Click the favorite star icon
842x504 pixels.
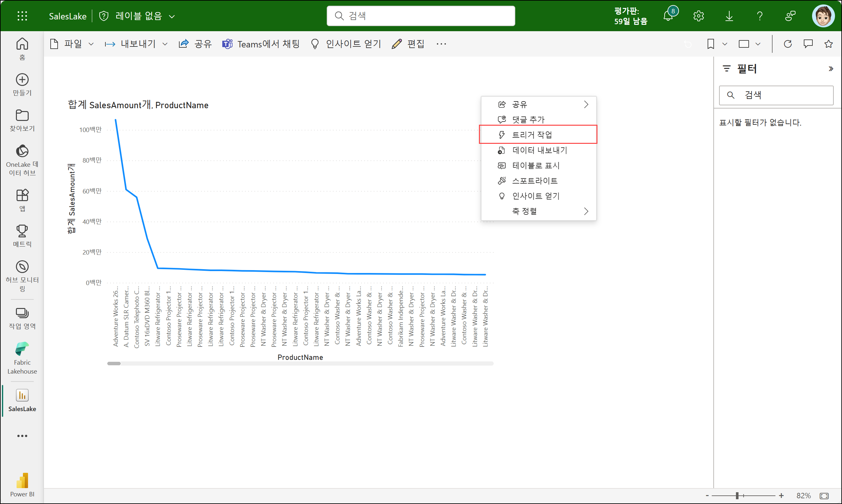pos(828,44)
